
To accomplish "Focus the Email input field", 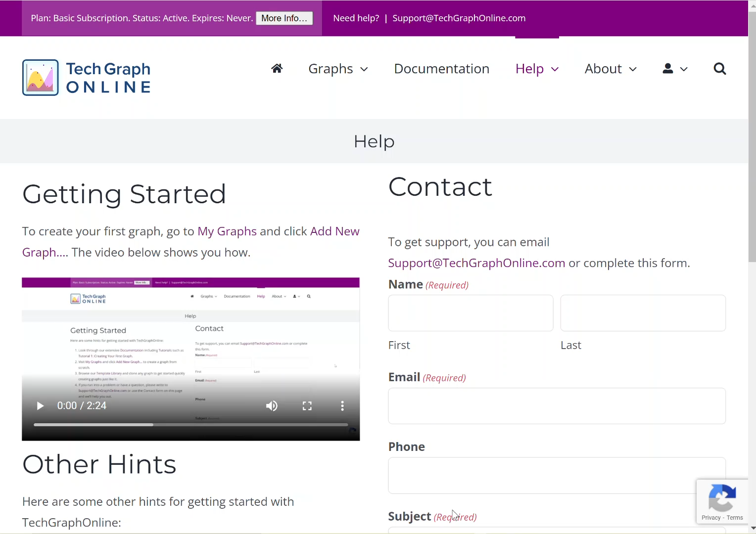I will (x=557, y=406).
